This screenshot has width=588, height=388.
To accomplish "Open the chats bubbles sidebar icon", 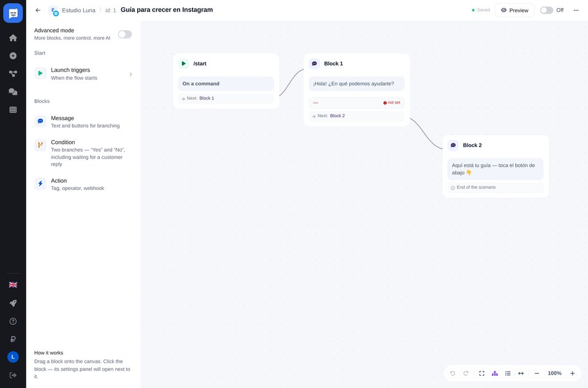I will pos(13,91).
